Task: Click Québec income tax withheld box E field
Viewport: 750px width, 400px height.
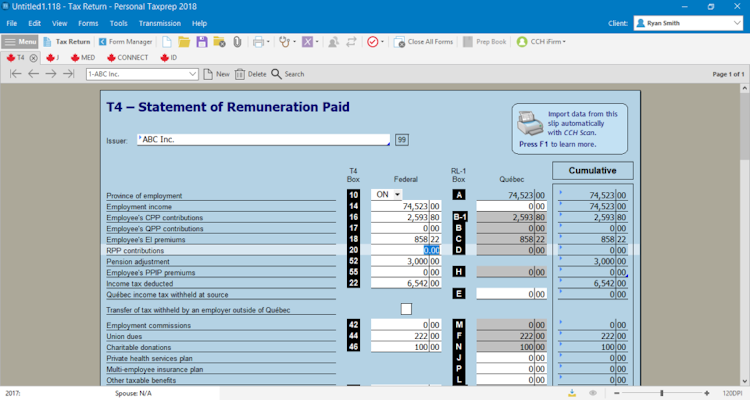Action: point(511,294)
